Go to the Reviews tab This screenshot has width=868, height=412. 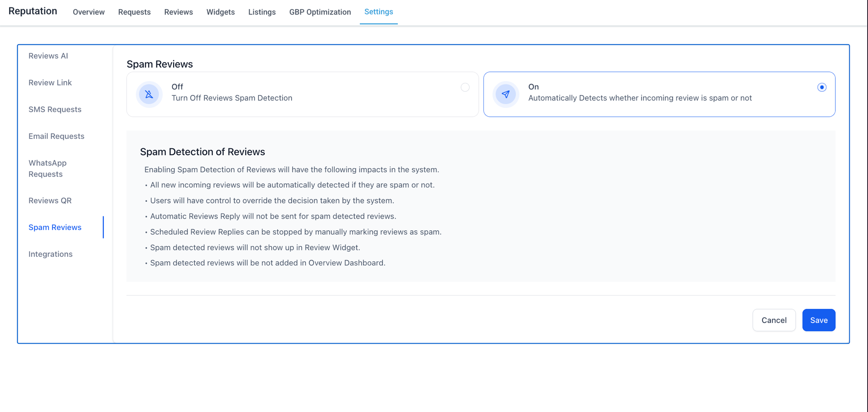point(178,12)
